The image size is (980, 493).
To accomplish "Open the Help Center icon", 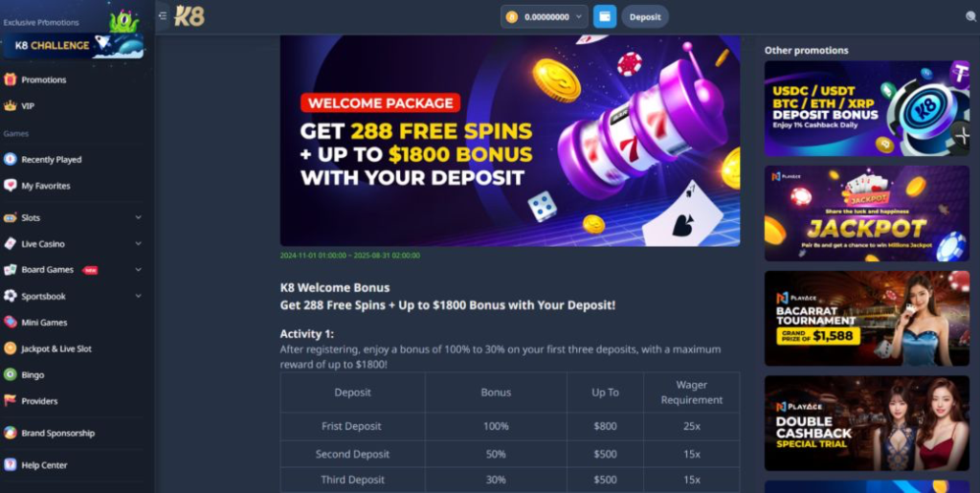I will tap(10, 465).
